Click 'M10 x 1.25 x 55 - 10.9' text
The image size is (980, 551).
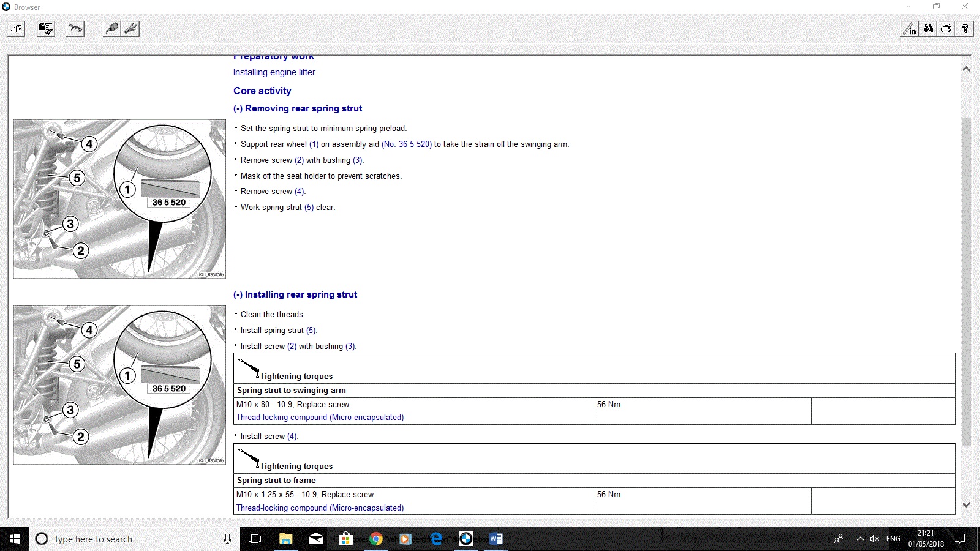click(x=277, y=495)
